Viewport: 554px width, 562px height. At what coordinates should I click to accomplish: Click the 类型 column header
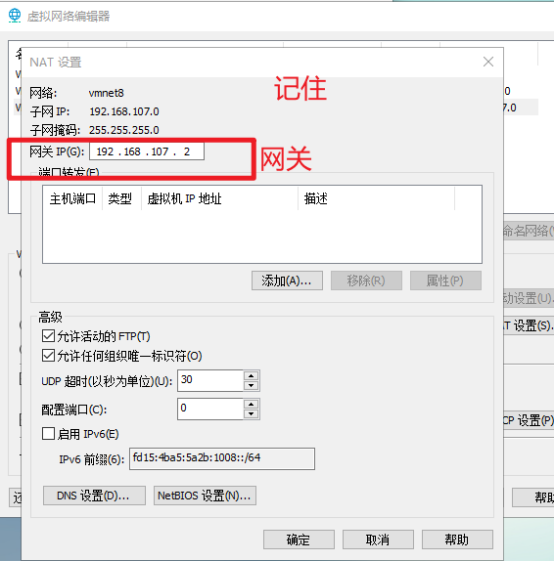coord(121,198)
